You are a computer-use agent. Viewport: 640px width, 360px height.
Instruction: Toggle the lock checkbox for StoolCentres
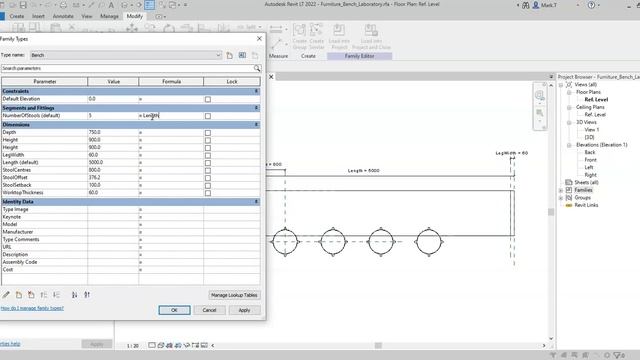click(x=208, y=170)
